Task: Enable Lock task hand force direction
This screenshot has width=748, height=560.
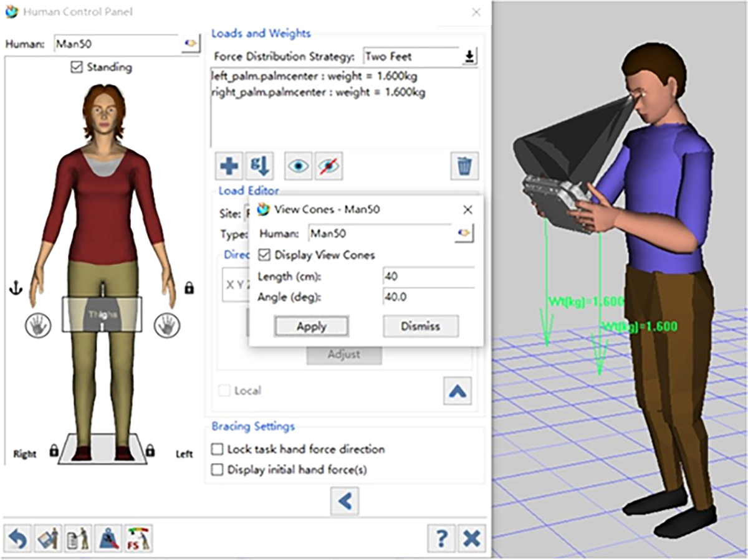Action: pos(218,449)
